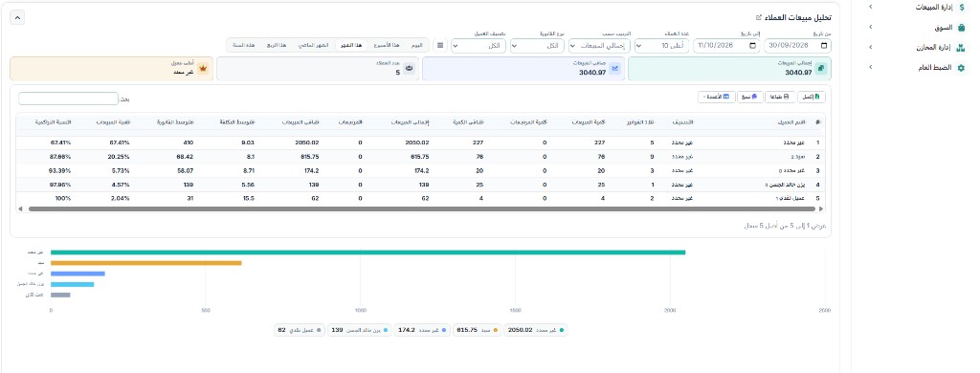Click the crown icon on the top customer card

tap(203, 69)
